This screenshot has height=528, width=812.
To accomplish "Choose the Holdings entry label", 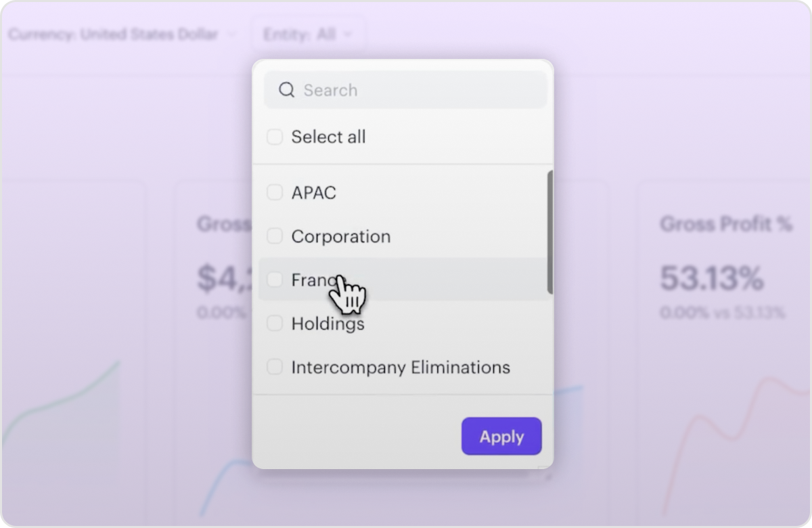I will coord(328,324).
